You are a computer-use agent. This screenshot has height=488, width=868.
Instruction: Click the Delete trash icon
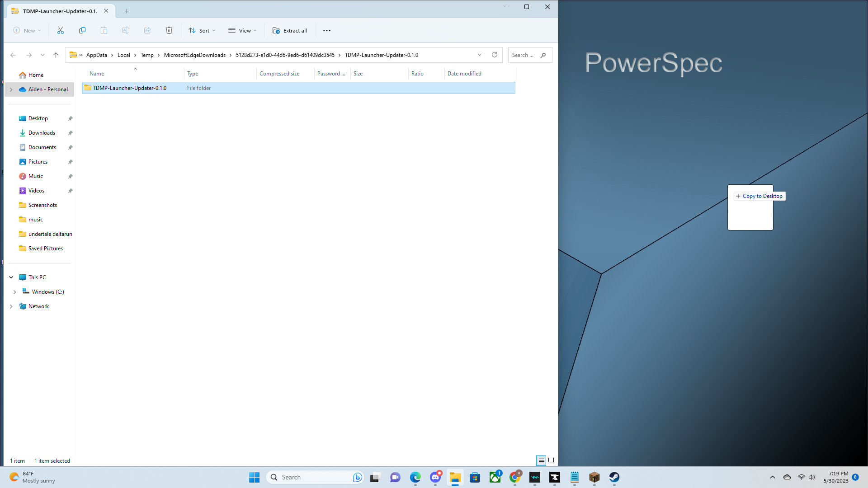(x=169, y=31)
